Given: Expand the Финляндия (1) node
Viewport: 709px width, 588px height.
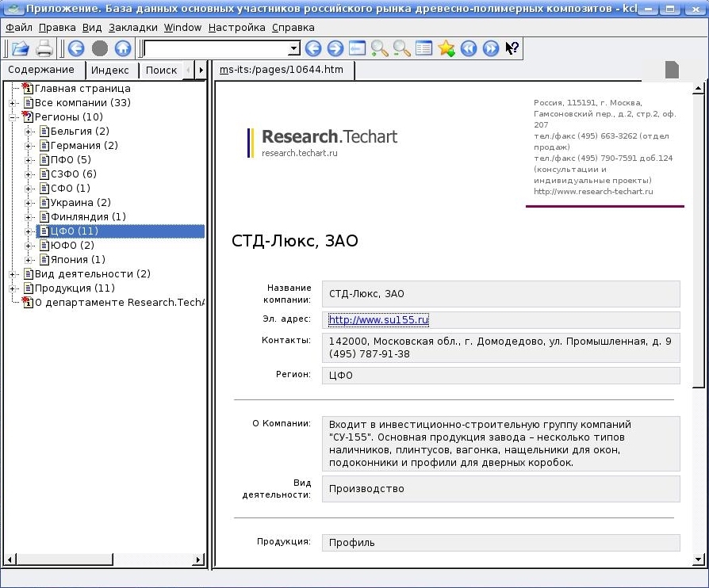Looking at the screenshot, I should point(28,217).
